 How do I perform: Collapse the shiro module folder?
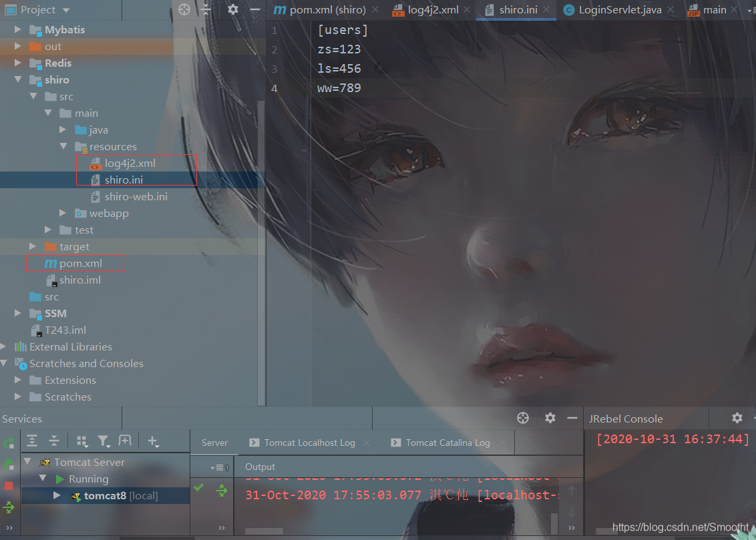[x=18, y=79]
